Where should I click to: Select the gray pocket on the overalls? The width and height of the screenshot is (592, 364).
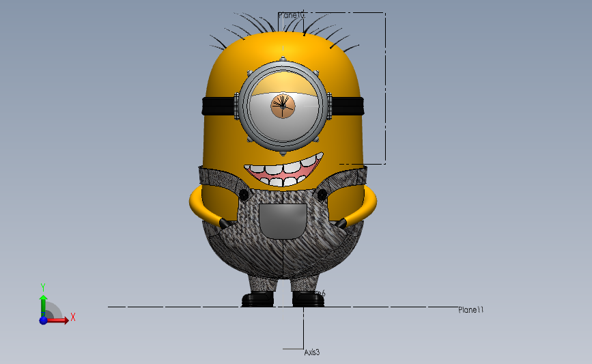pyautogui.click(x=283, y=221)
